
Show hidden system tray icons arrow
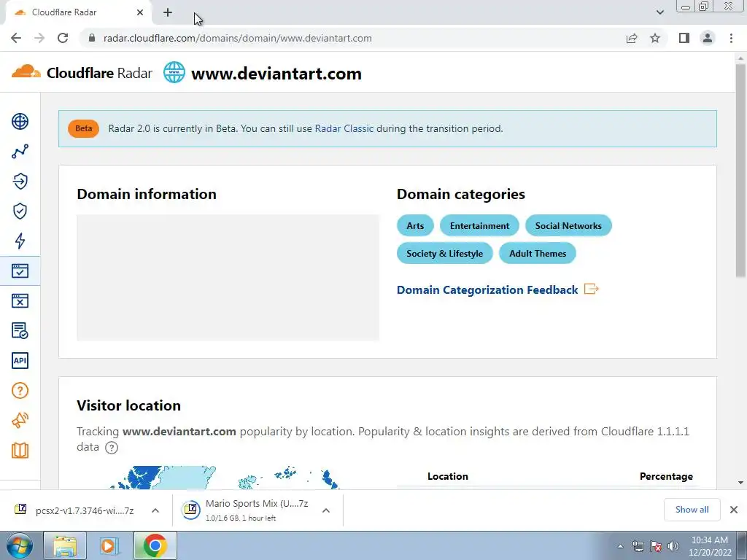620,546
